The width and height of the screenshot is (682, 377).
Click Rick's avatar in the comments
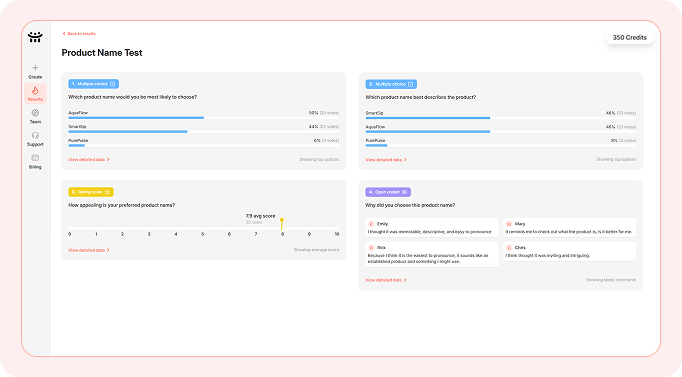tap(371, 248)
